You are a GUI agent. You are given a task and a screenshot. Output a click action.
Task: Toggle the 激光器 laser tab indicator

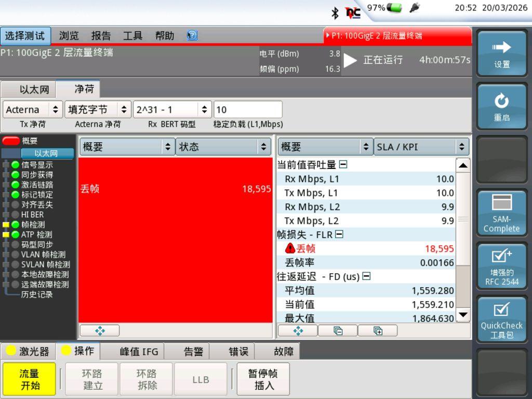pos(28,352)
